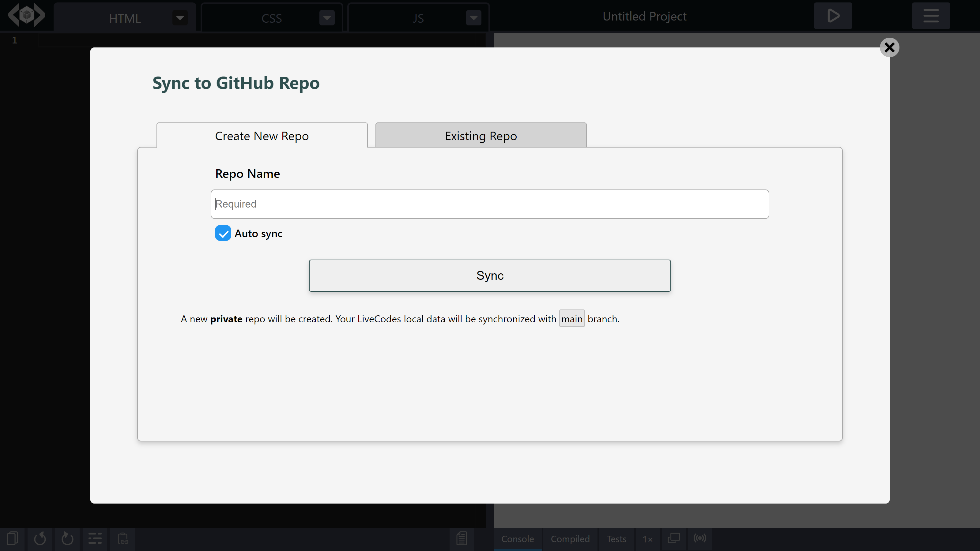Click the 1x zoom control

[x=647, y=539]
